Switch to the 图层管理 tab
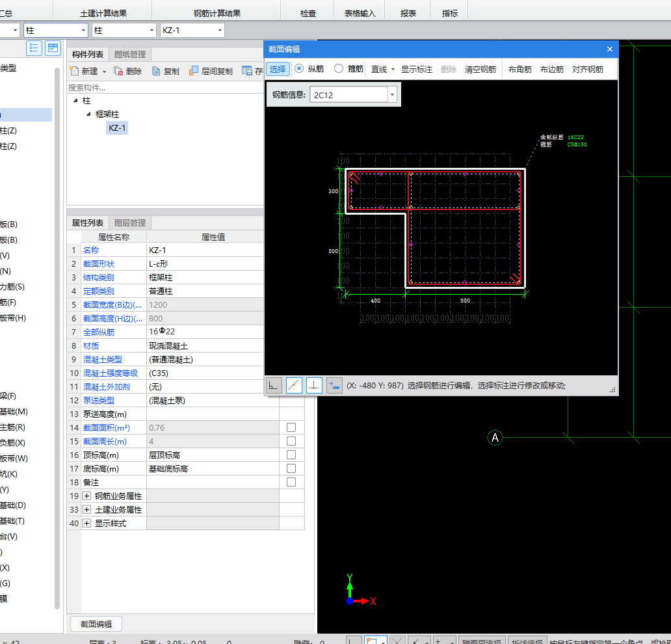The image size is (671, 644). [x=130, y=222]
